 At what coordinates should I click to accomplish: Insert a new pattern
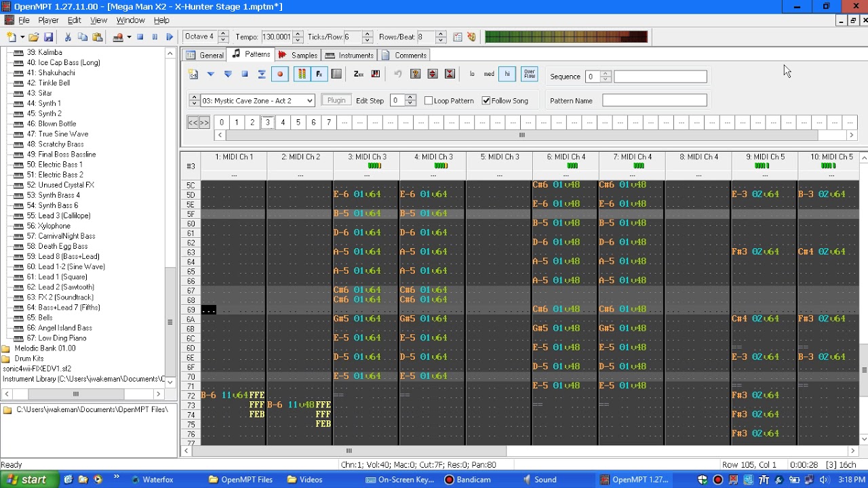[193, 74]
